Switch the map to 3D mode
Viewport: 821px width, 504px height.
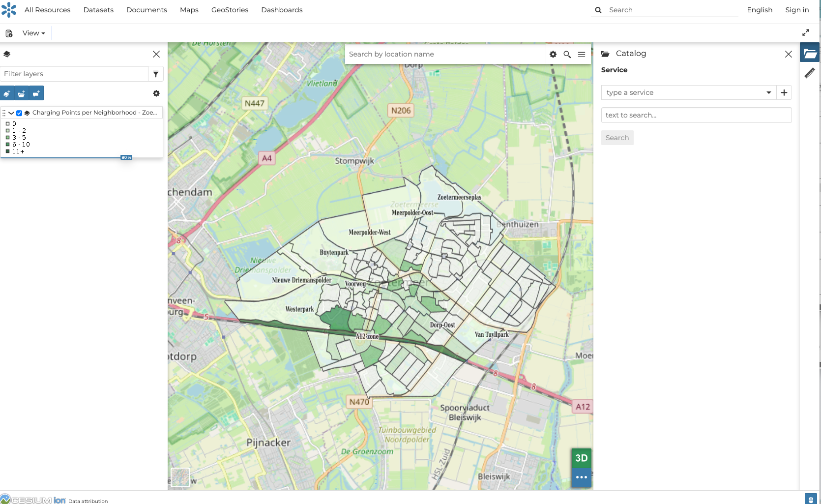tap(582, 458)
